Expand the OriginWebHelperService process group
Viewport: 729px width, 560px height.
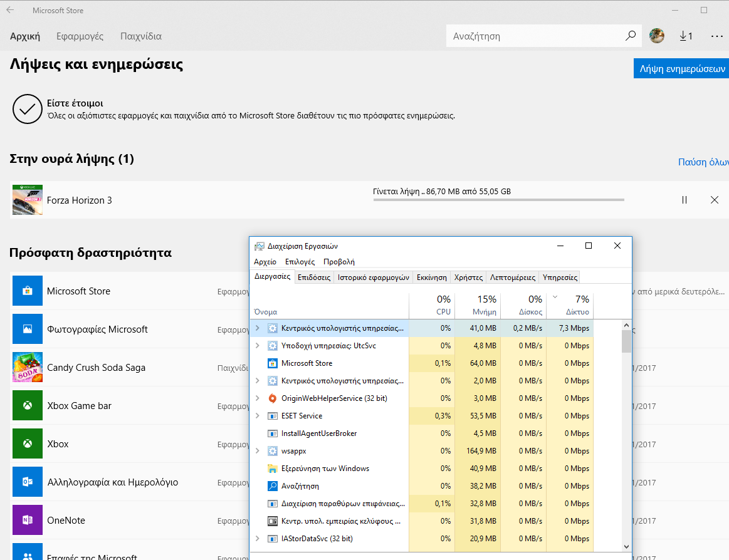(x=258, y=398)
